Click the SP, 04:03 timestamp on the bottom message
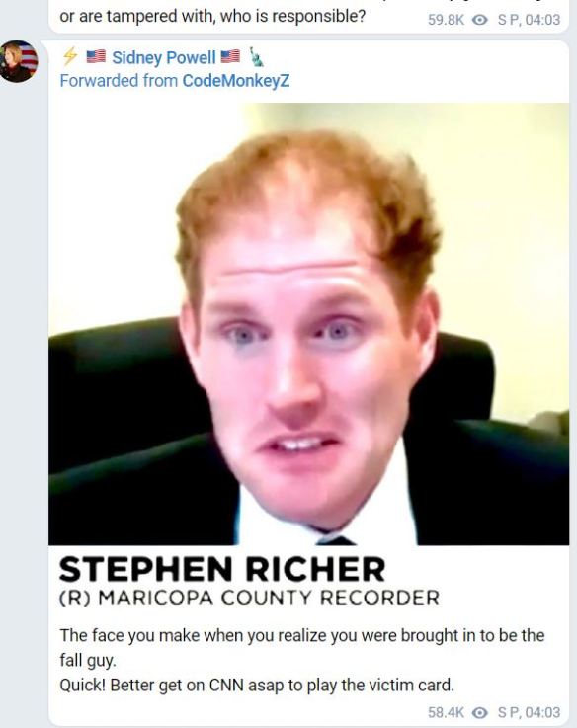 pos(529,712)
